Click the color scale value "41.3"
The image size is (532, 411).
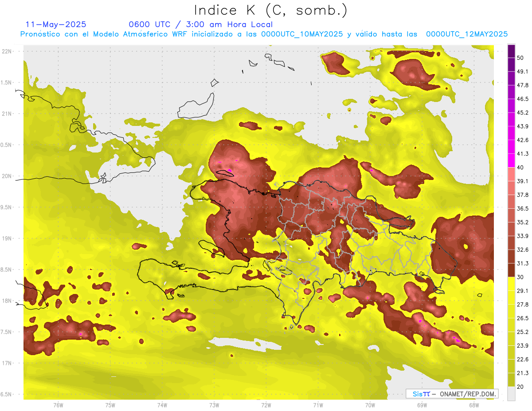click(523, 154)
